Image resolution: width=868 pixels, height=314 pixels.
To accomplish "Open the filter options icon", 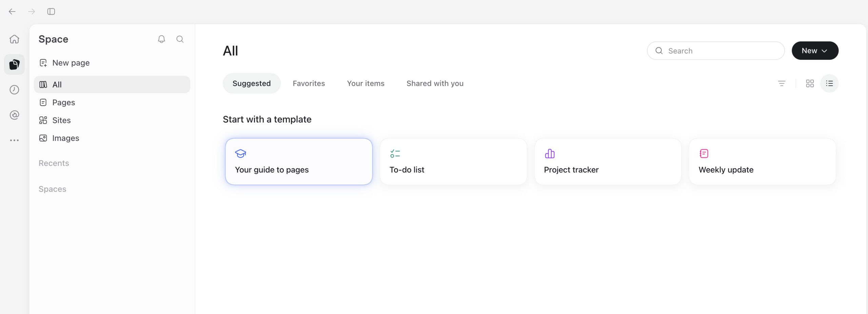I will pos(782,84).
